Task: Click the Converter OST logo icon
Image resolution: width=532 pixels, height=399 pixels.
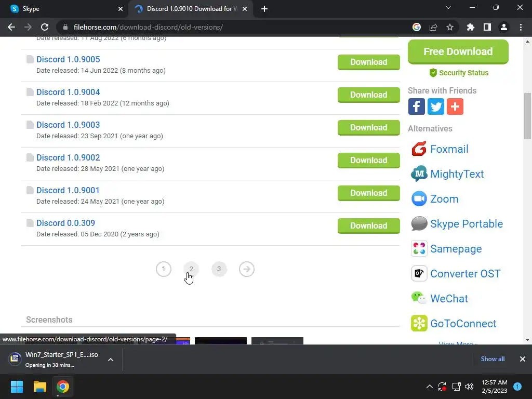Action: pyautogui.click(x=419, y=273)
